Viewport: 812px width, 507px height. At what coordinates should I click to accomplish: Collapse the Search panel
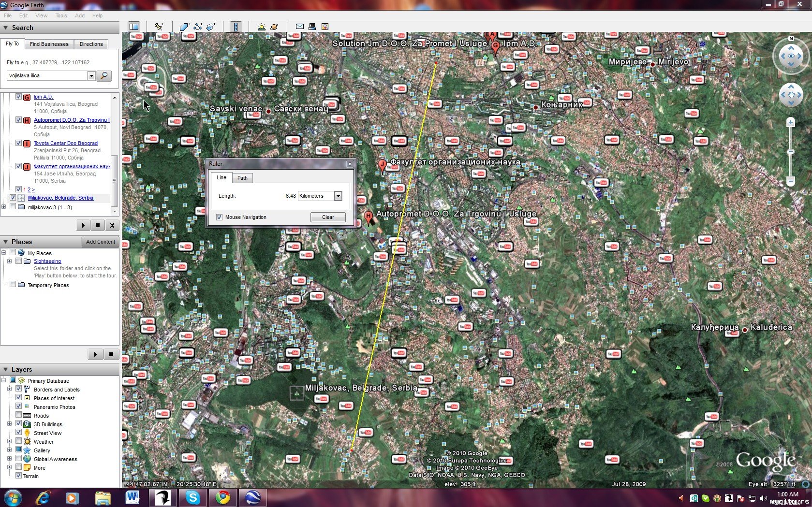coord(6,28)
